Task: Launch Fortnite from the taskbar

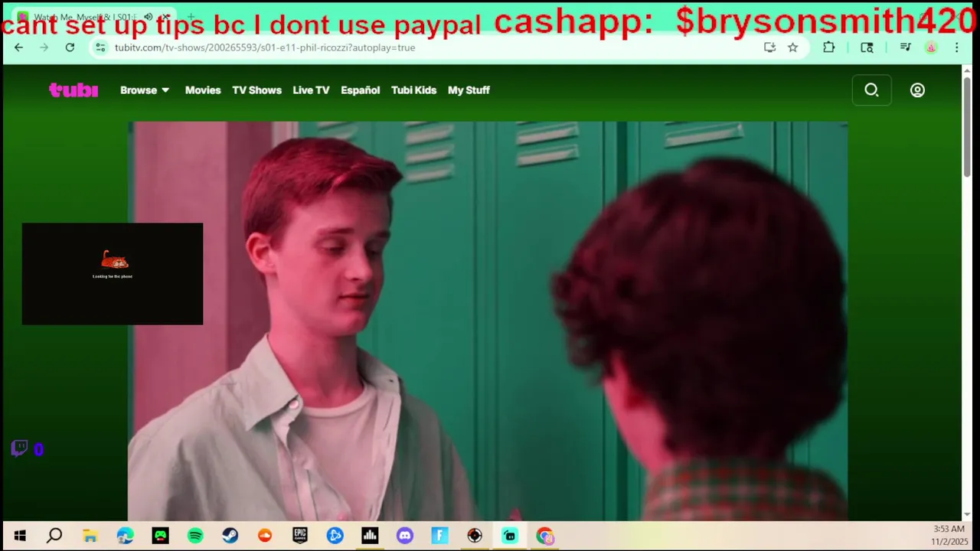Action: click(x=439, y=536)
